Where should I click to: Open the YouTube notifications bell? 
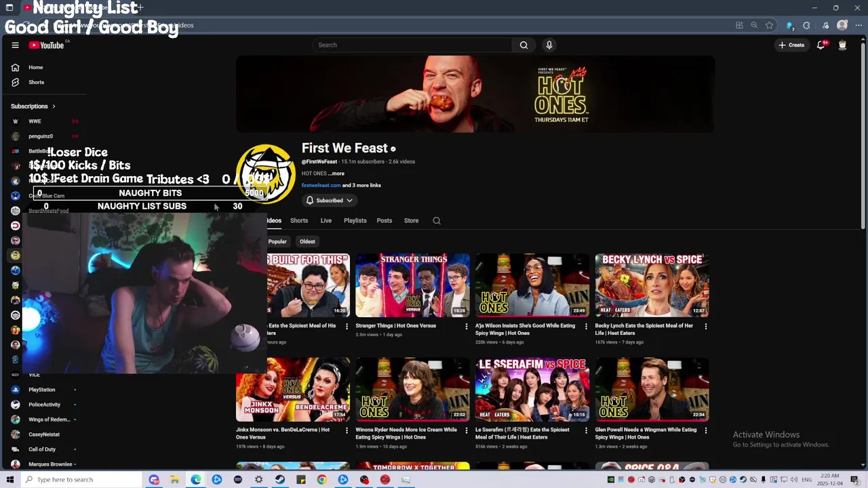[821, 45]
